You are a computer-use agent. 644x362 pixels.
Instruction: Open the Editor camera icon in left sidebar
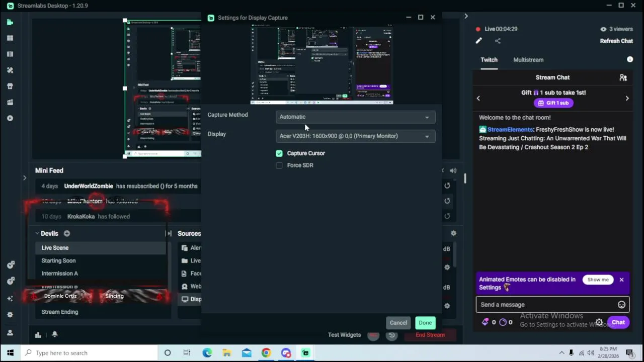[x=10, y=22]
